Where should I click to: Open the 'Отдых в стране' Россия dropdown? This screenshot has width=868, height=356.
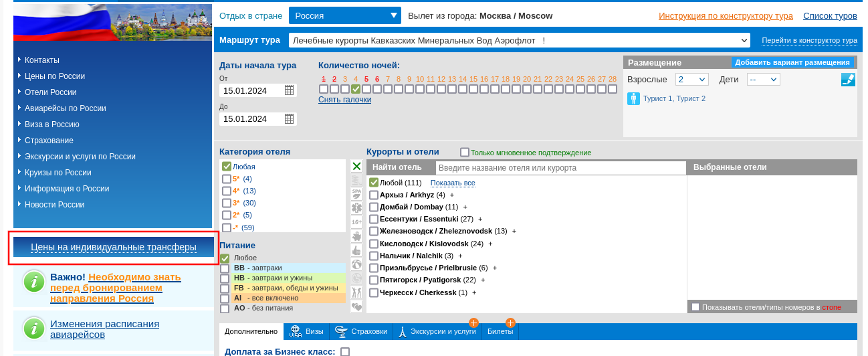pos(344,15)
